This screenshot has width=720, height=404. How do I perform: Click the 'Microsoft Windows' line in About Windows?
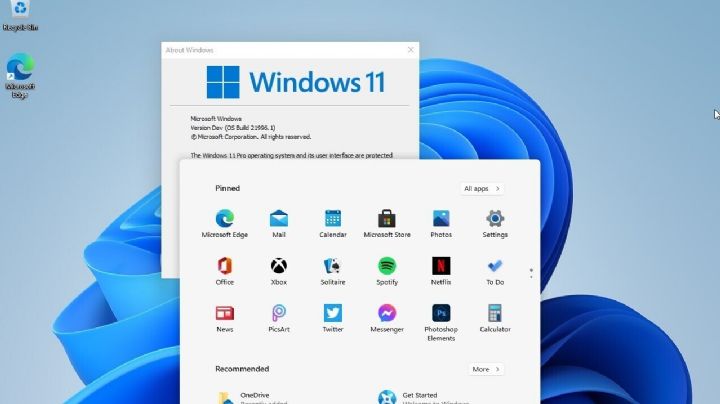point(216,118)
